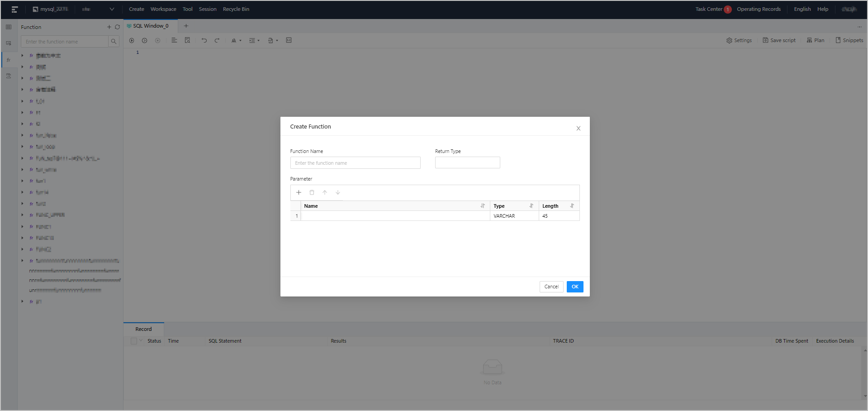The height and width of the screenshot is (411, 868).
Task: Click the Undo icon in the SQL toolbar
Action: [x=204, y=40]
